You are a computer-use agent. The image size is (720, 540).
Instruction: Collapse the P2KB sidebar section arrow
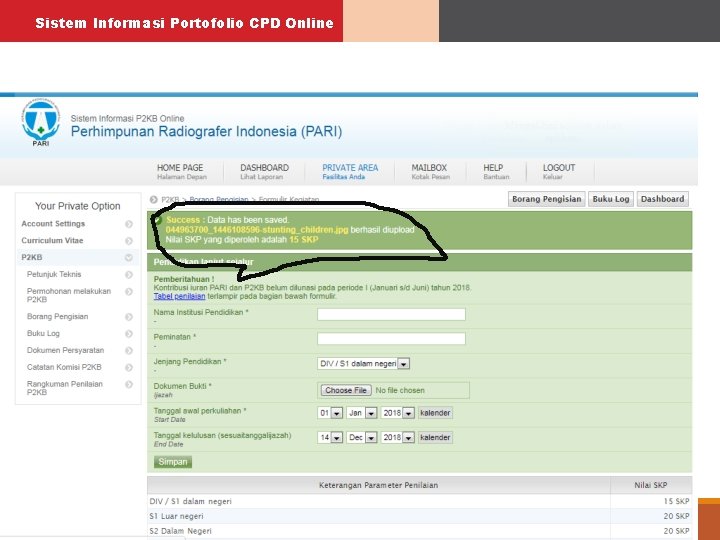coord(129,258)
